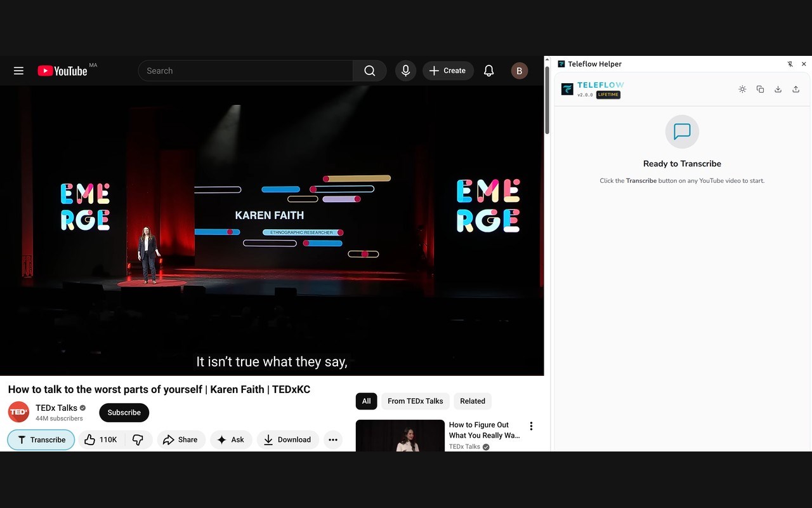Go to the YouTube home logo

pyautogui.click(x=62, y=71)
